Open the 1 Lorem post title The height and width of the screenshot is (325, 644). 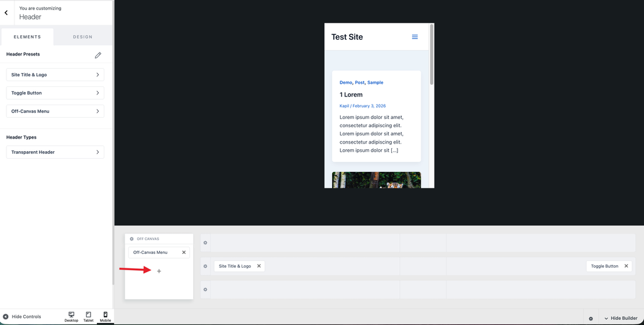(351, 94)
